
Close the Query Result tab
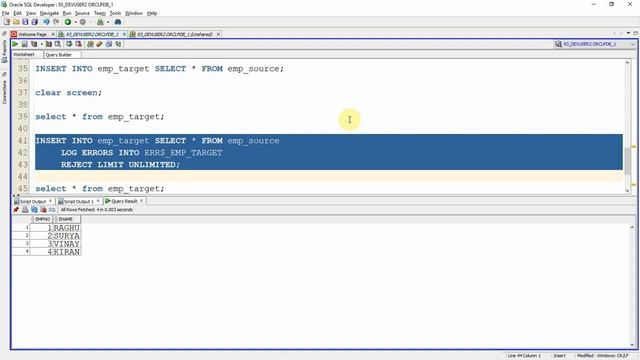pyautogui.click(x=142, y=201)
